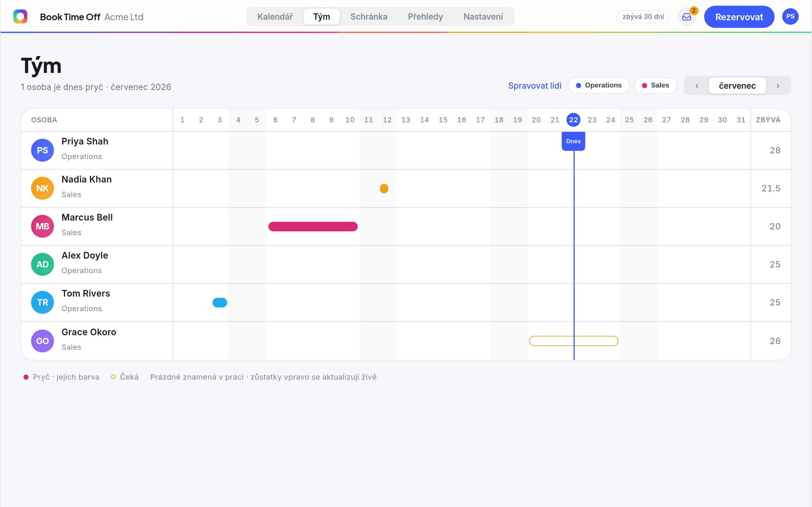Open the PS profile avatar in header
This screenshot has height=507, width=812.
(790, 16)
